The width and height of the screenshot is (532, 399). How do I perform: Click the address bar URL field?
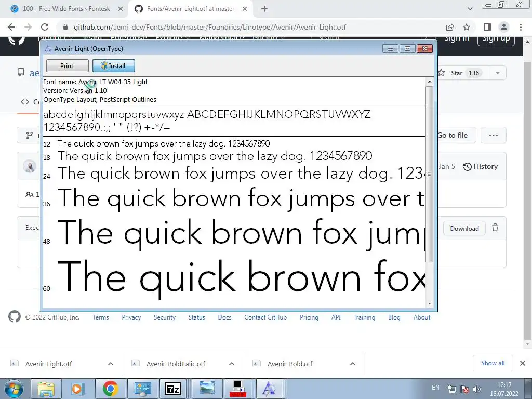[x=210, y=27]
